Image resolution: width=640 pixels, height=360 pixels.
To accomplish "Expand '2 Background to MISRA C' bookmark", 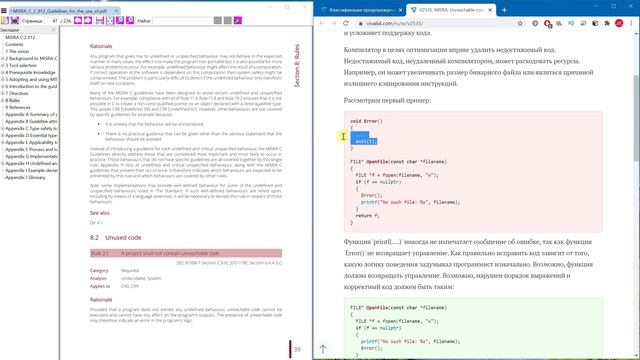I will pos(2,58).
